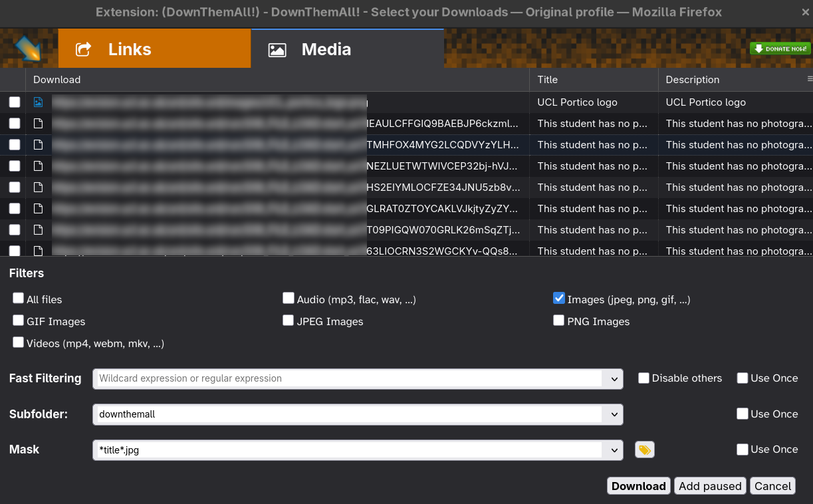813x504 pixels.
Task: Open the Fast Filtering dropdown
Action: [613, 378]
